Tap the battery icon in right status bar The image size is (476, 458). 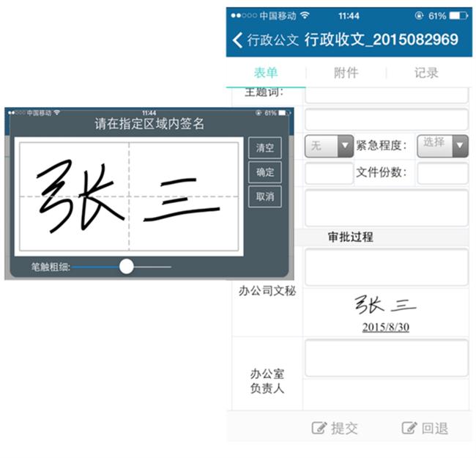pyautogui.click(x=458, y=15)
